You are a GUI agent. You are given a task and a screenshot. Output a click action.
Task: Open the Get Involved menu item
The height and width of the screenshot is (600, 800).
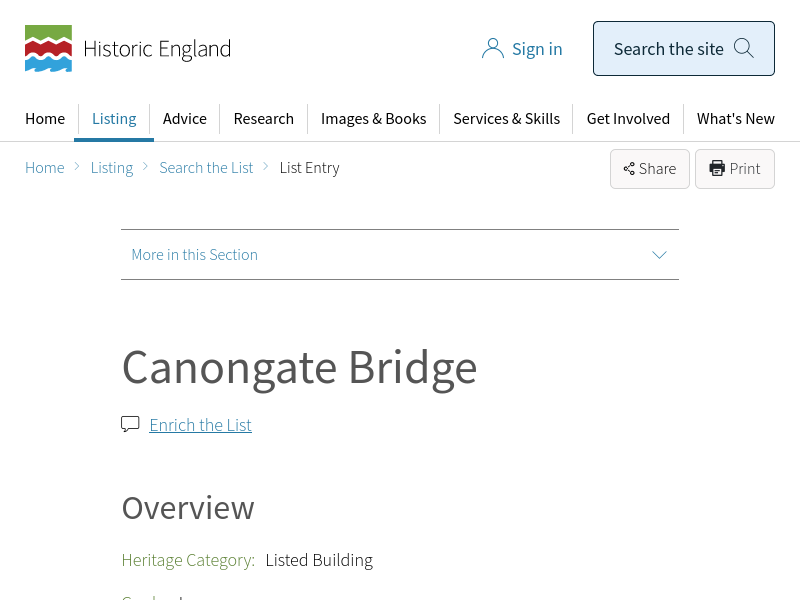coord(628,118)
